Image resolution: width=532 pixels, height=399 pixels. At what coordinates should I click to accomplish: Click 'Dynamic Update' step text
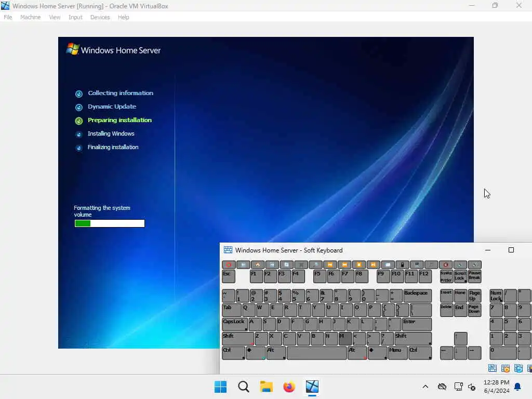point(112,107)
